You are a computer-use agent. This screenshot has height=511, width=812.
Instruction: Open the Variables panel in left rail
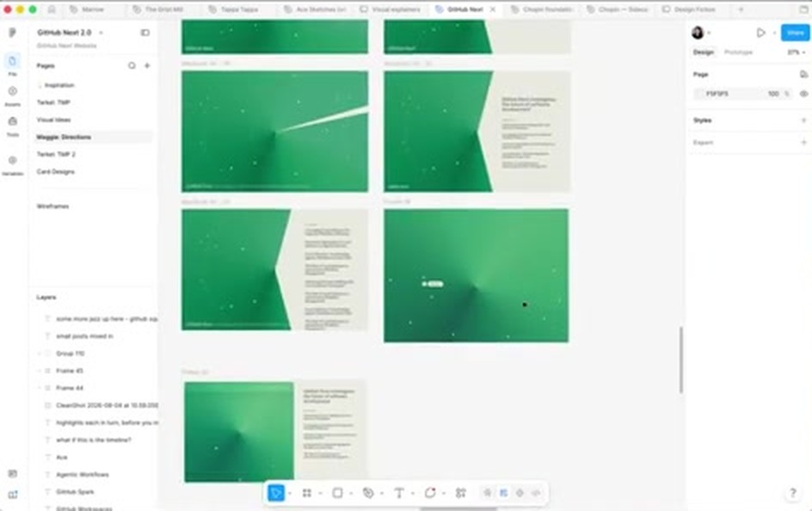click(12, 164)
